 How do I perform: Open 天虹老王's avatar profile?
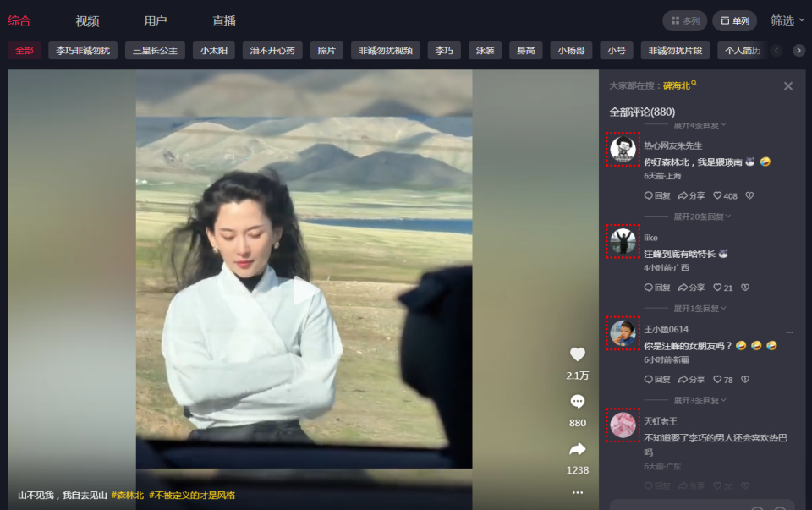coord(623,425)
